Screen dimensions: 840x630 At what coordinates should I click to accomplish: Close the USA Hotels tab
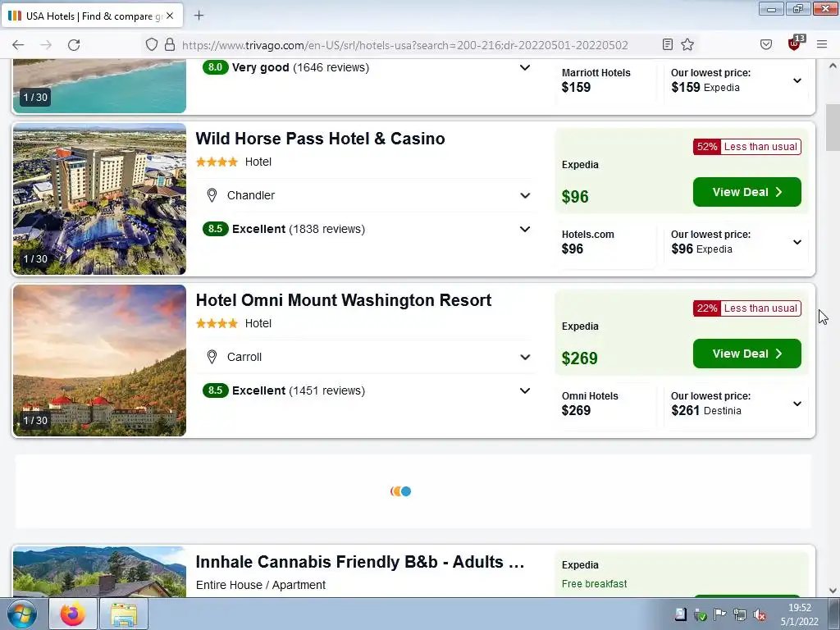coord(170,16)
